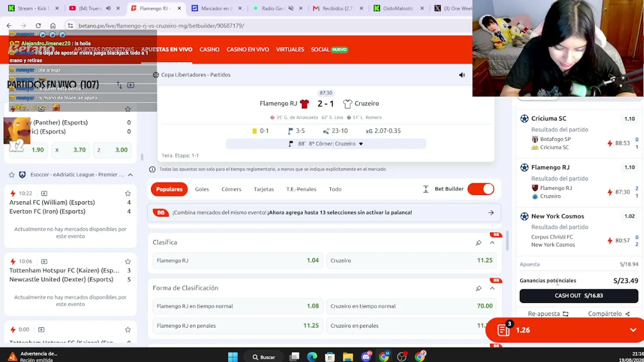Image resolution: width=644 pixels, height=362 pixels.
Task: Collapse the Forma de Clasificación section
Action: [492, 289]
